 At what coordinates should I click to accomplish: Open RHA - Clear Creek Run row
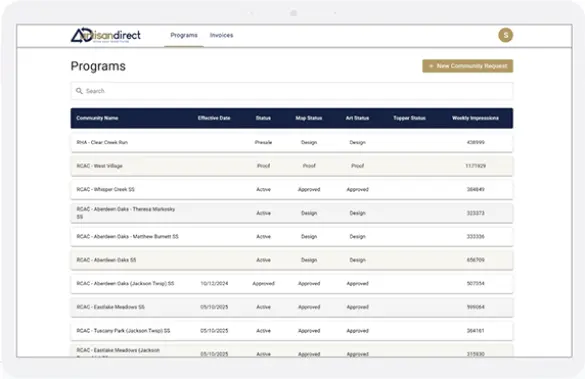[292, 142]
